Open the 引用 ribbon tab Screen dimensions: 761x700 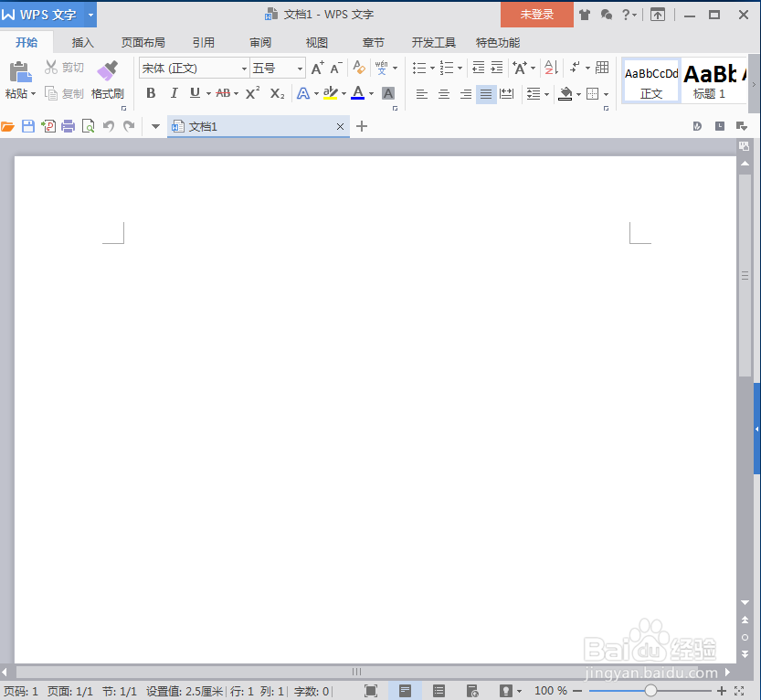204,43
